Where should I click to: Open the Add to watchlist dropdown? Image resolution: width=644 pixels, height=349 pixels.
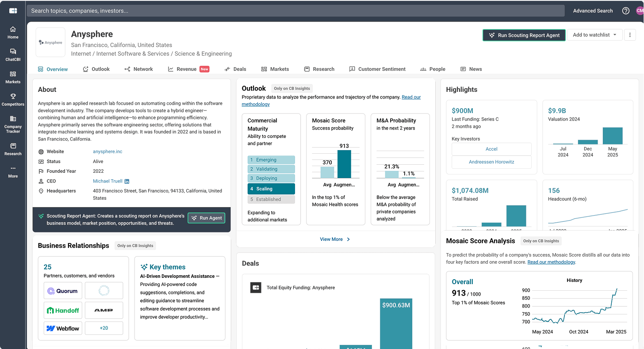tap(595, 34)
